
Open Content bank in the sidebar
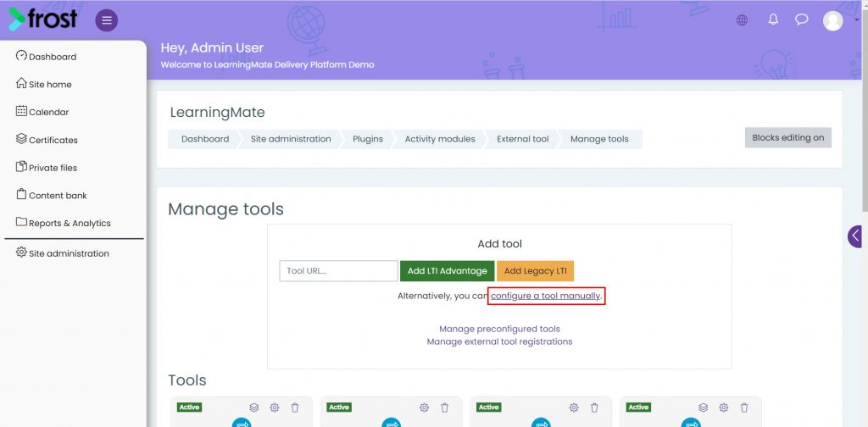(x=58, y=195)
